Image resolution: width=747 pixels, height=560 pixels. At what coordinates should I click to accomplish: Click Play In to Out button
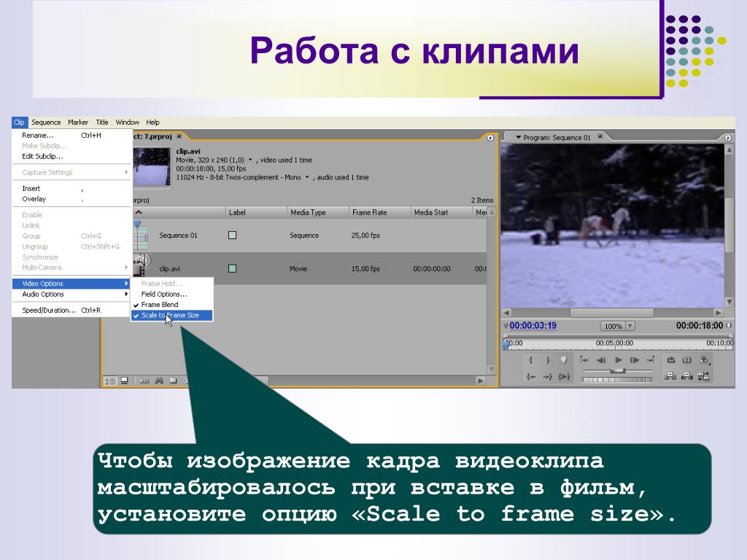(564, 377)
